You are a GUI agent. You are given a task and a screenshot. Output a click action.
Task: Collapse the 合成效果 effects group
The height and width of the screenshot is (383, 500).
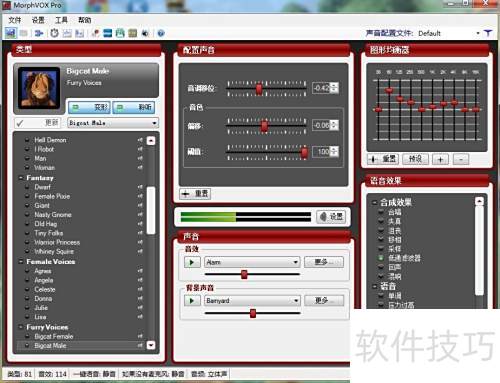(x=375, y=202)
